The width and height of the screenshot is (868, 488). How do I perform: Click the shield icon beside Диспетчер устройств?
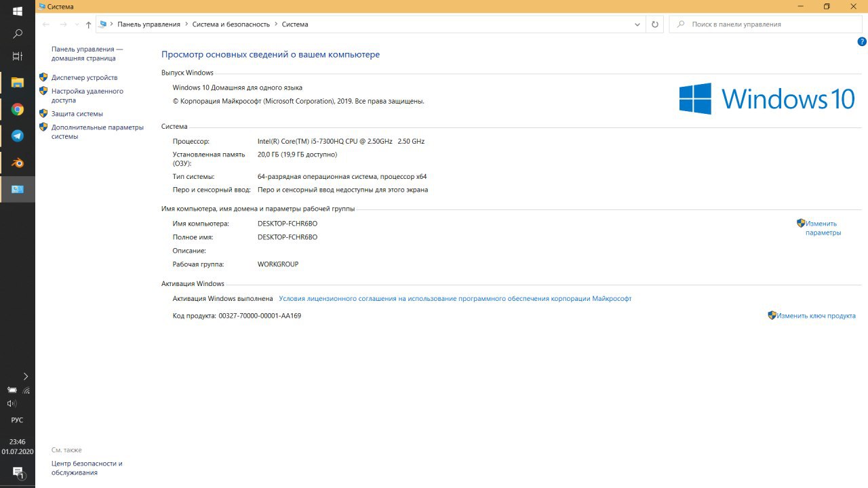pyautogui.click(x=43, y=77)
